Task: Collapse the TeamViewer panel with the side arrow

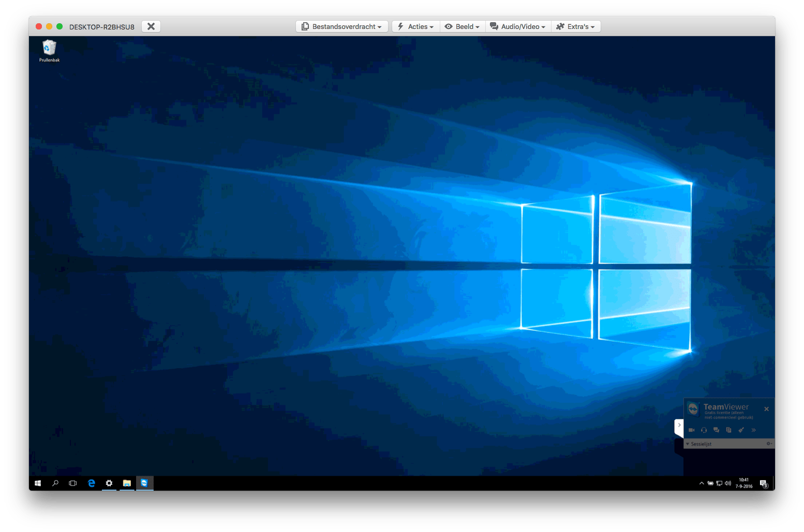Action: 679,425
